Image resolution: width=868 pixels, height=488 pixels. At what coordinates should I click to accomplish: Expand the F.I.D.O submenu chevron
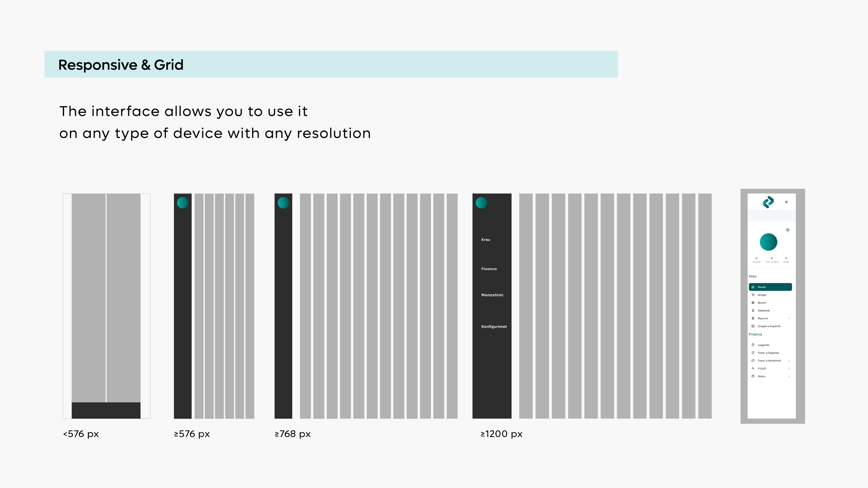click(789, 369)
